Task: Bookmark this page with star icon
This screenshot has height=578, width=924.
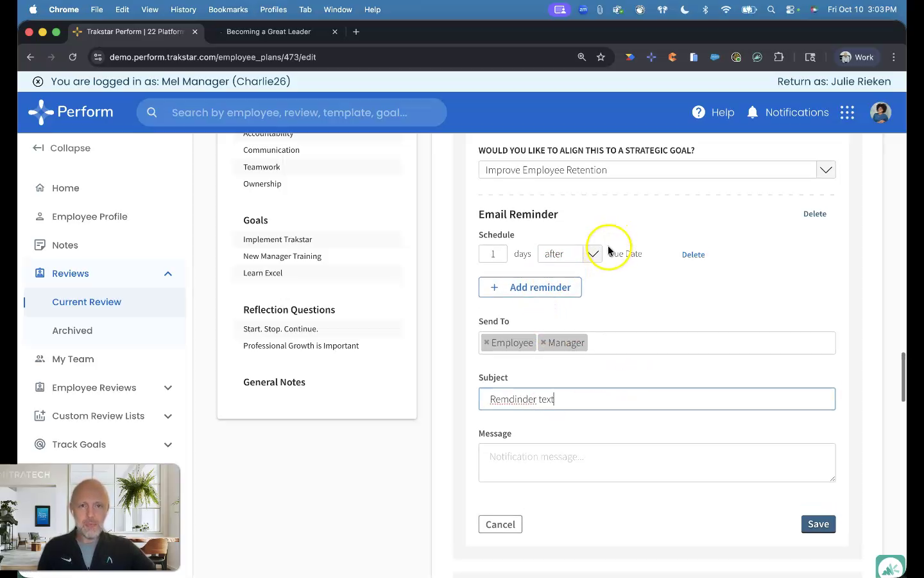Action: click(x=601, y=57)
